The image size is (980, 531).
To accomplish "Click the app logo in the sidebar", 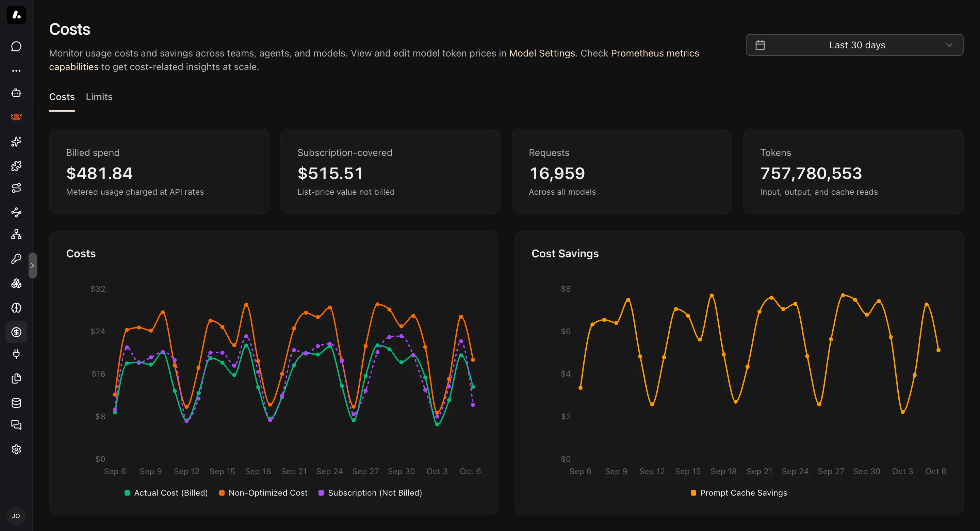I will click(16, 15).
